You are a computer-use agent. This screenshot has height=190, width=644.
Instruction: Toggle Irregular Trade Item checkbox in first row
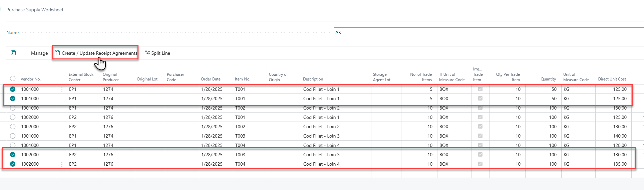click(x=480, y=89)
